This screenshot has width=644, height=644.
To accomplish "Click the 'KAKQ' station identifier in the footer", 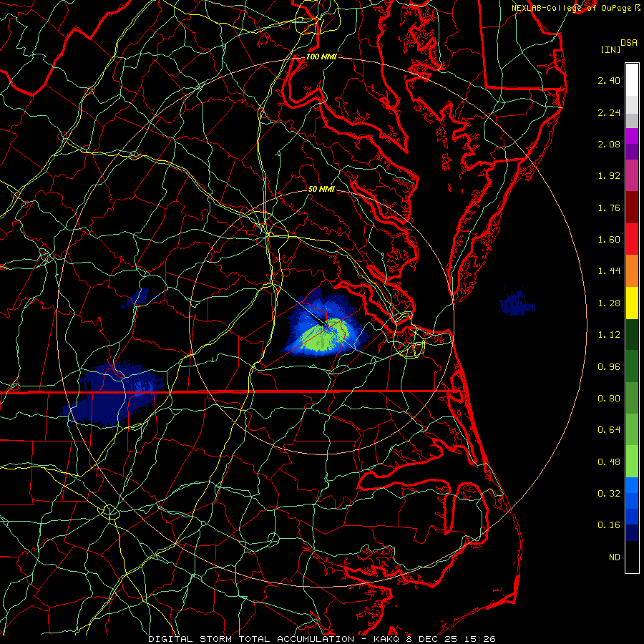I will (386, 639).
